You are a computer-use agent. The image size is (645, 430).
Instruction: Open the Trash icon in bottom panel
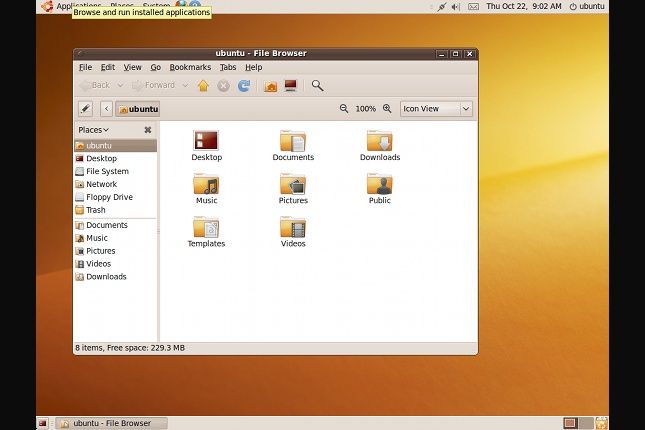point(601,423)
